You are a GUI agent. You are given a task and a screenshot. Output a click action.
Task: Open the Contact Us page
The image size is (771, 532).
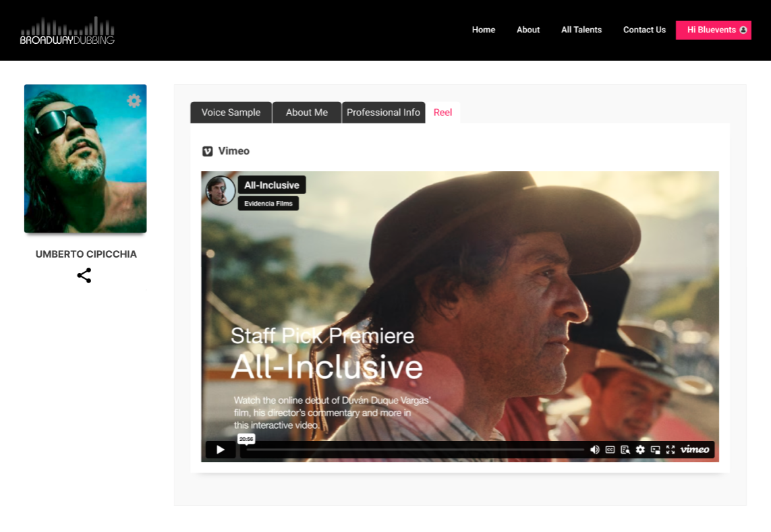pyautogui.click(x=644, y=30)
